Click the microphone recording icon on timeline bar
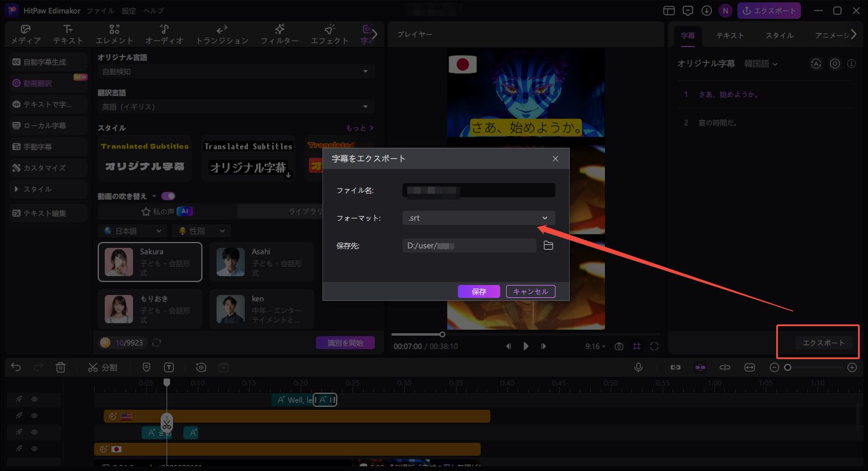Image resolution: width=868 pixels, height=471 pixels. pyautogui.click(x=638, y=367)
